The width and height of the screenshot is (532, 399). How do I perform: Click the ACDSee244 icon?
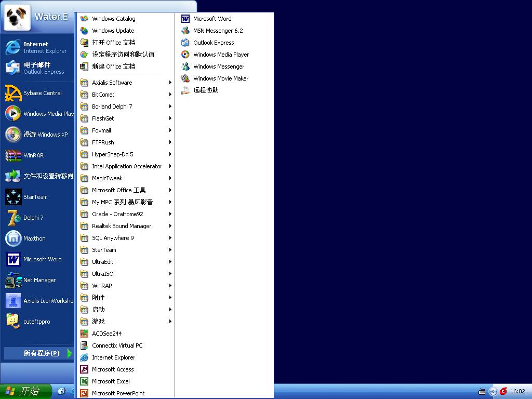[x=84, y=334]
